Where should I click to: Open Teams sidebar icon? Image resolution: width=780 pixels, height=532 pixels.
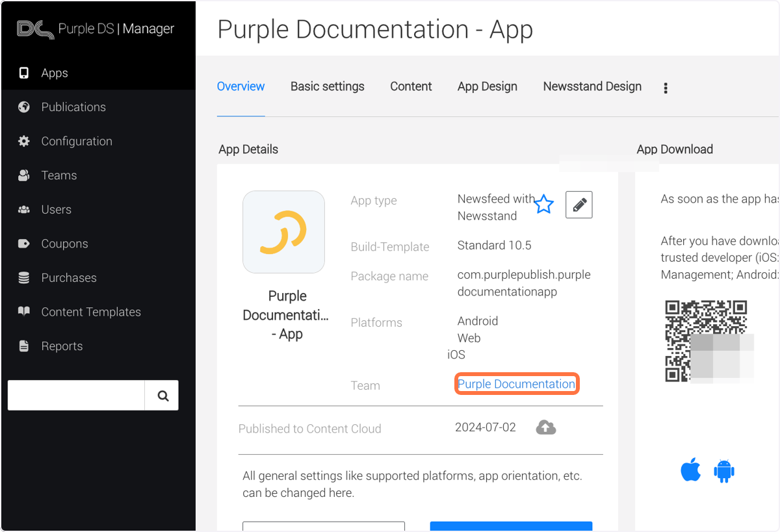24,175
